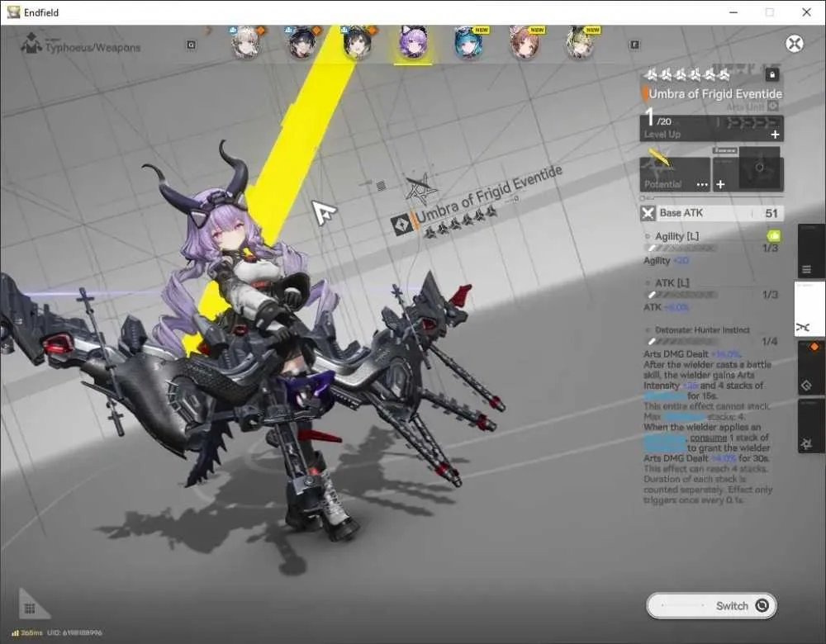Expand Detonate: Hunter Instinct skill entry

click(x=702, y=330)
